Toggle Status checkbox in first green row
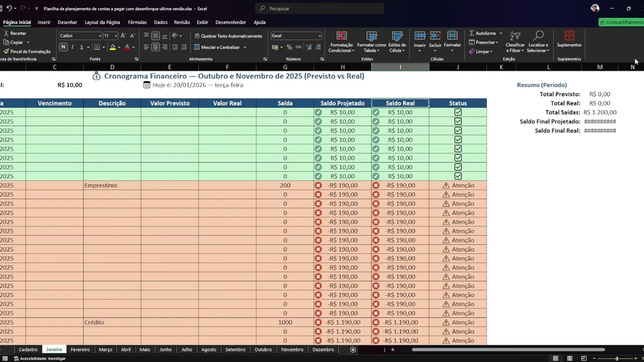This screenshot has height=362, width=644. [458, 112]
